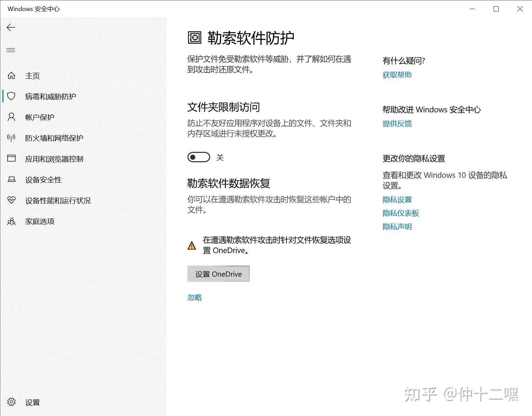The height and width of the screenshot is (416, 532).
Task: Click the shield icon for virus protection
Action: point(11,96)
